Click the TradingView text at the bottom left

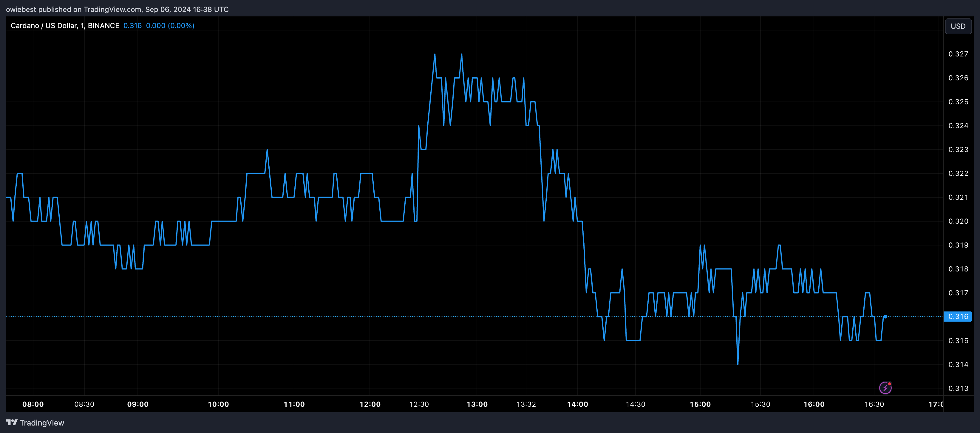point(42,423)
